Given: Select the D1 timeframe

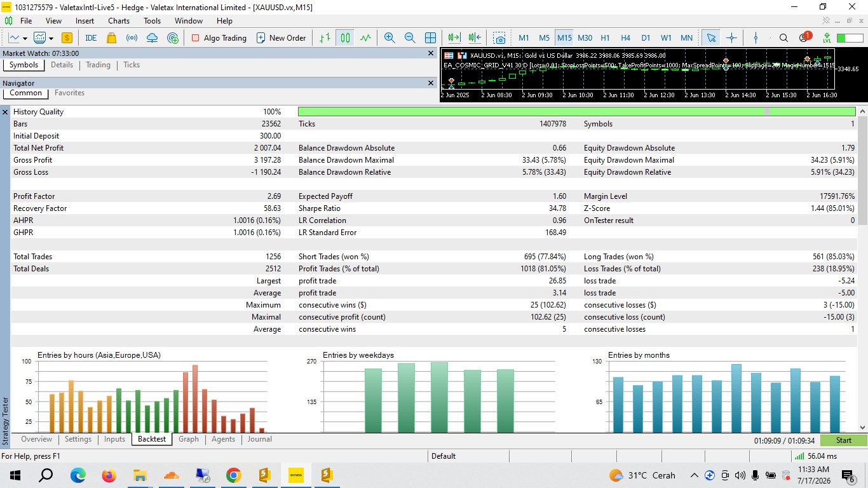Looking at the screenshot, I should tap(646, 37).
